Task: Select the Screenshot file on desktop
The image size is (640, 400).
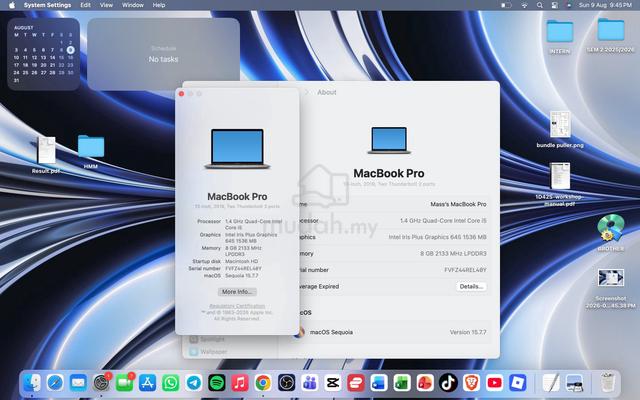Action: pyautogui.click(x=611, y=278)
